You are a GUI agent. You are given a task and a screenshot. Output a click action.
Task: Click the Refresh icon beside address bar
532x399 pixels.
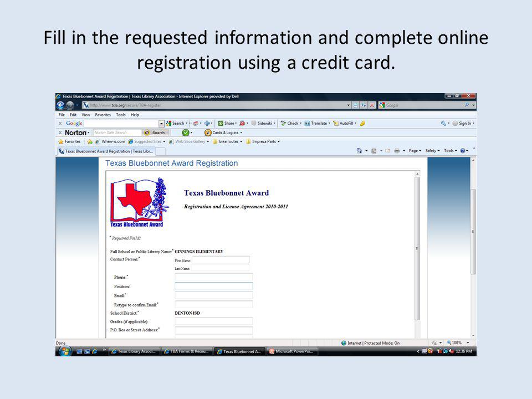tap(364, 105)
